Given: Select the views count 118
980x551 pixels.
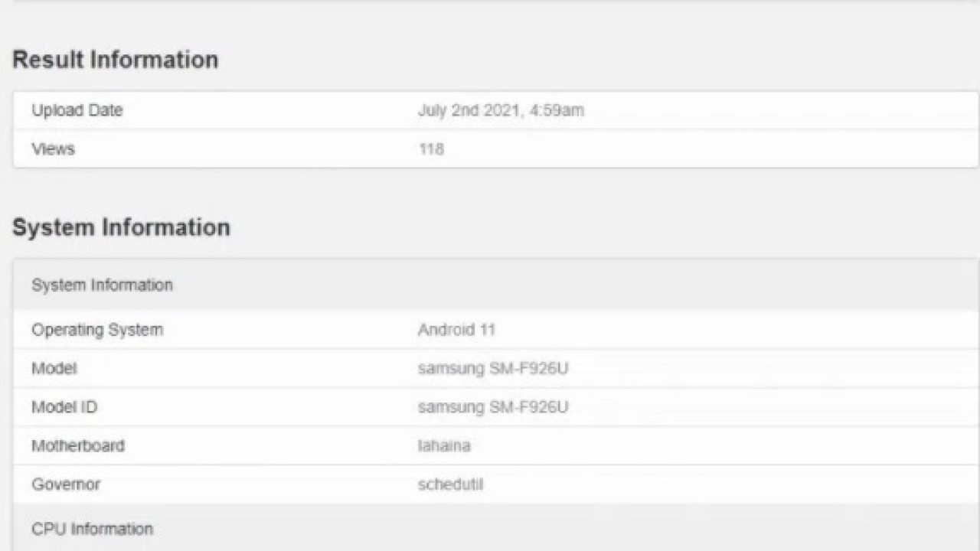Looking at the screenshot, I should 431,149.
